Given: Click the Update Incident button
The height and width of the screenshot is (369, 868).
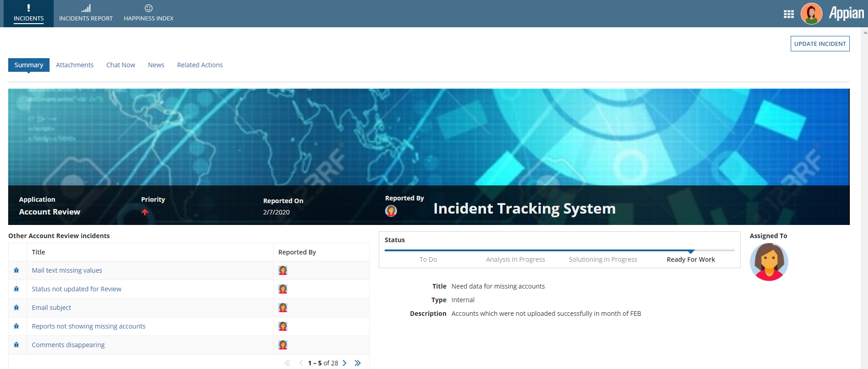Looking at the screenshot, I should (820, 44).
